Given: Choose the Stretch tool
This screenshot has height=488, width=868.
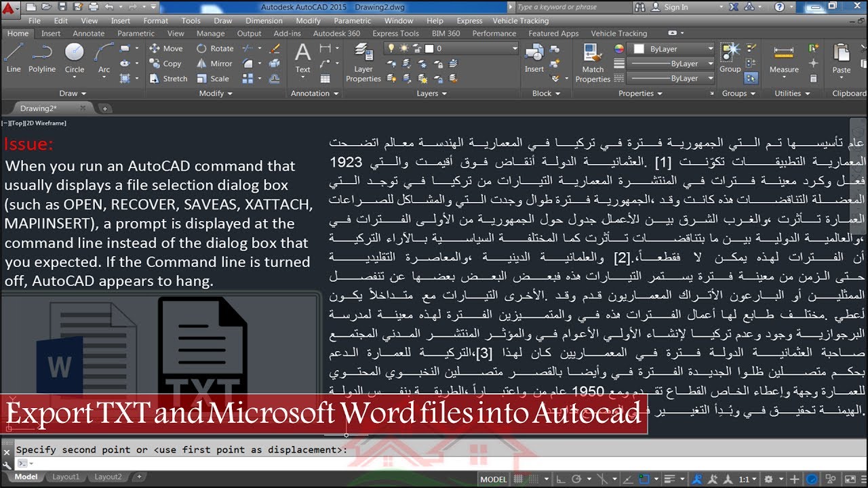Looking at the screenshot, I should [x=168, y=79].
